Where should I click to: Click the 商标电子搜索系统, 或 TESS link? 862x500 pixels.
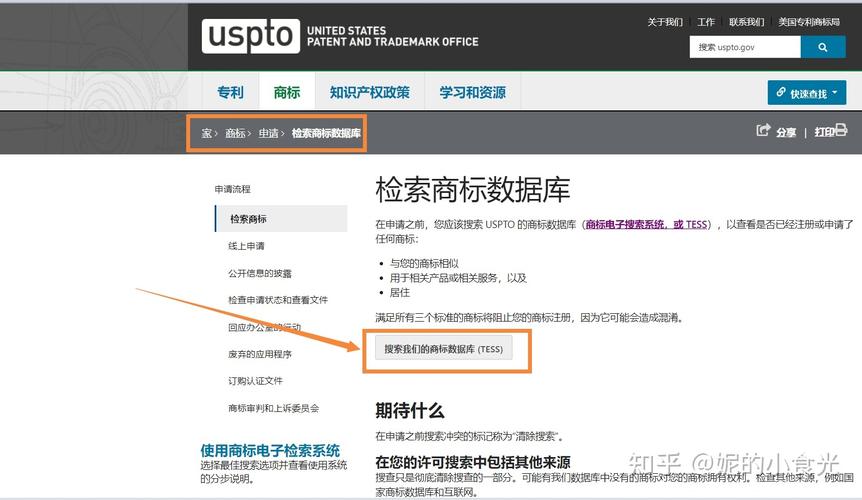click(x=646, y=224)
